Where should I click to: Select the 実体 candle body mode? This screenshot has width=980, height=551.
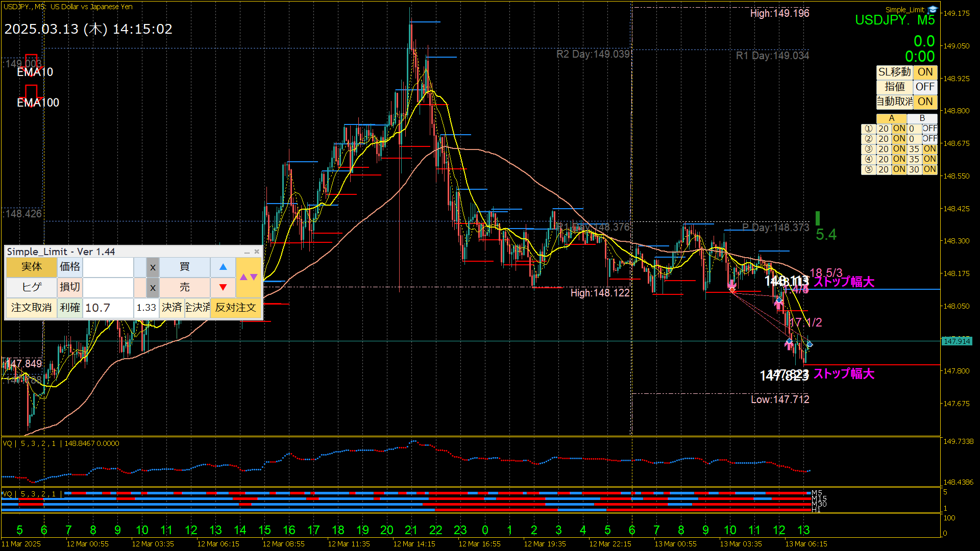coord(32,267)
